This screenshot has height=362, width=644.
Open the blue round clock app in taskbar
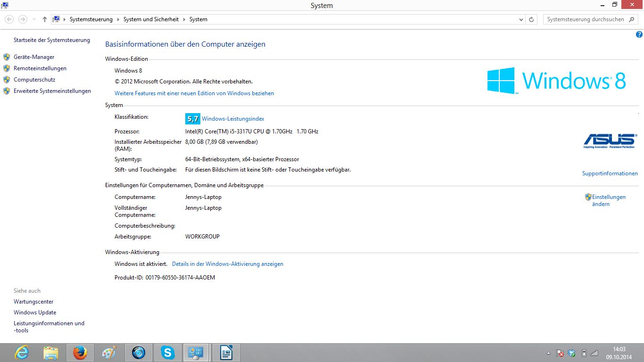[x=139, y=353]
